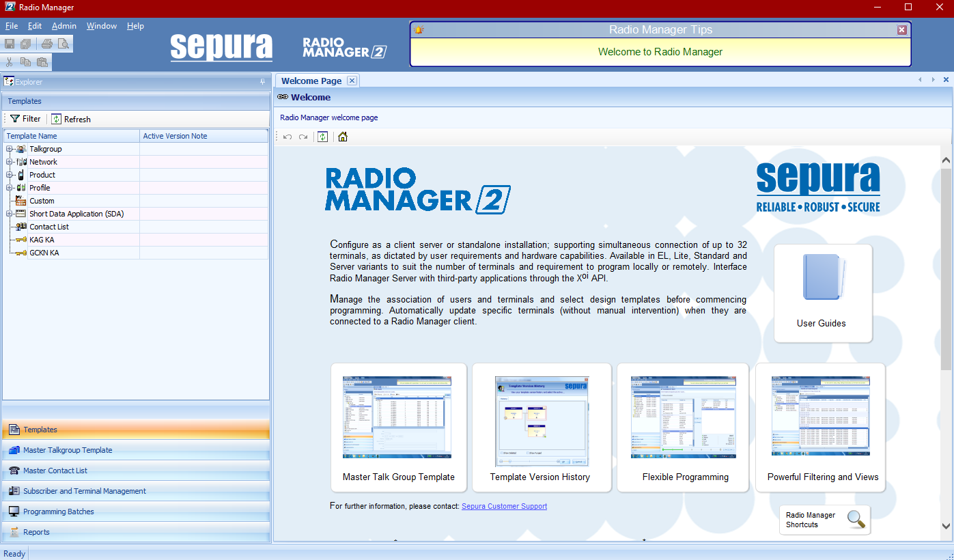The height and width of the screenshot is (560, 954).
Task: Select the Talkgroup template node
Action: coord(45,149)
